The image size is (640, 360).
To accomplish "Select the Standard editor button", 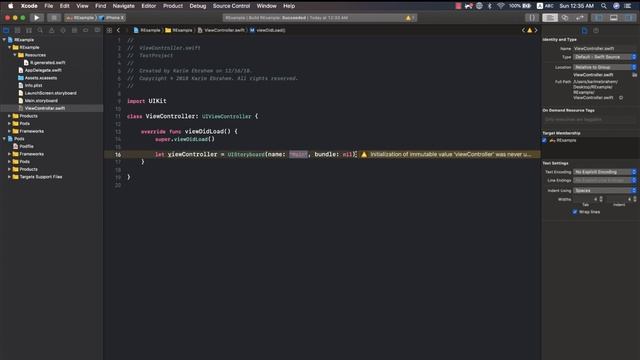I will [x=550, y=18].
